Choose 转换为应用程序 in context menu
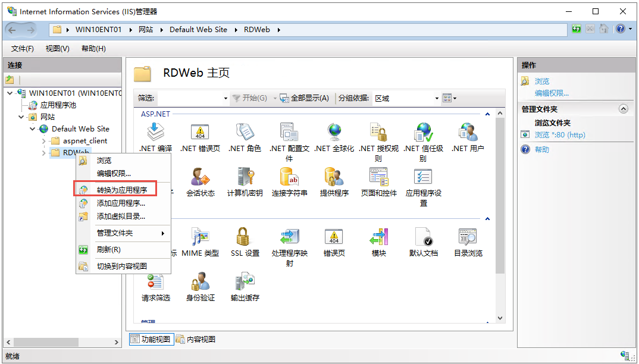 click(x=123, y=190)
